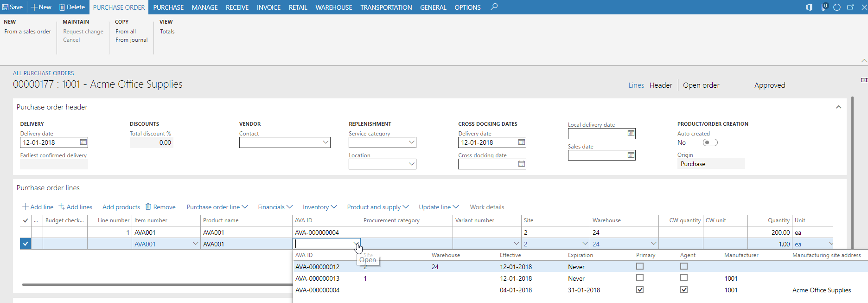
Task: Switch to the Header view
Action: click(x=661, y=85)
